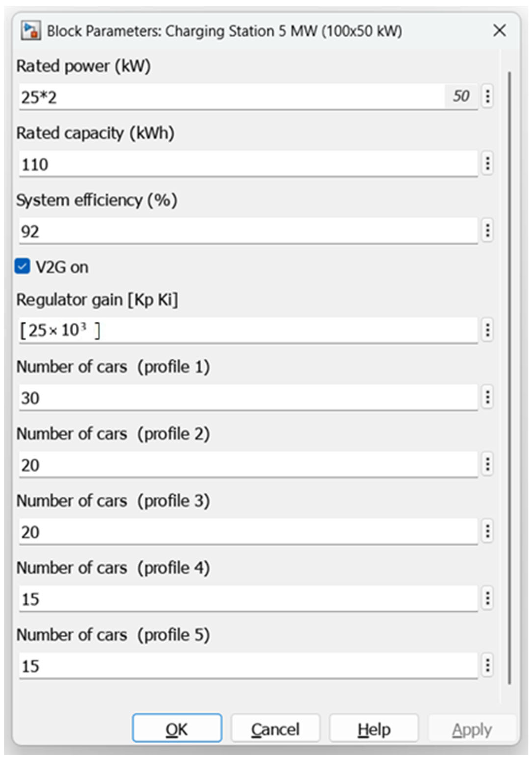
Task: Click the Apply button
Action: pos(472,729)
